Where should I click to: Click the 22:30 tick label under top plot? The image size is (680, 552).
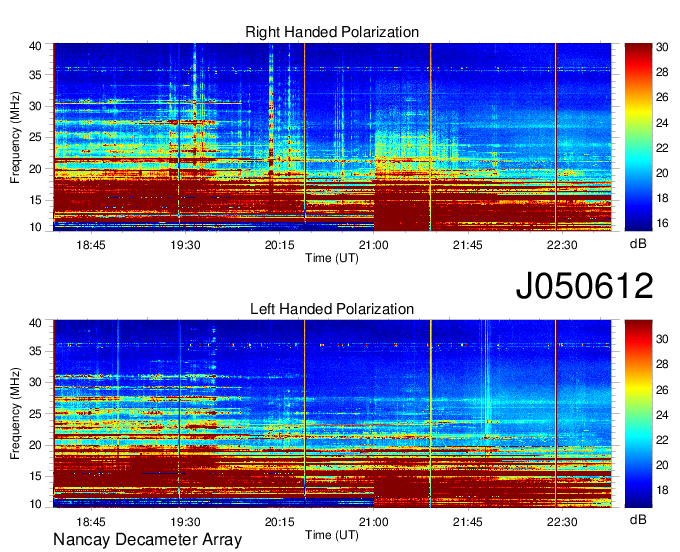(562, 245)
